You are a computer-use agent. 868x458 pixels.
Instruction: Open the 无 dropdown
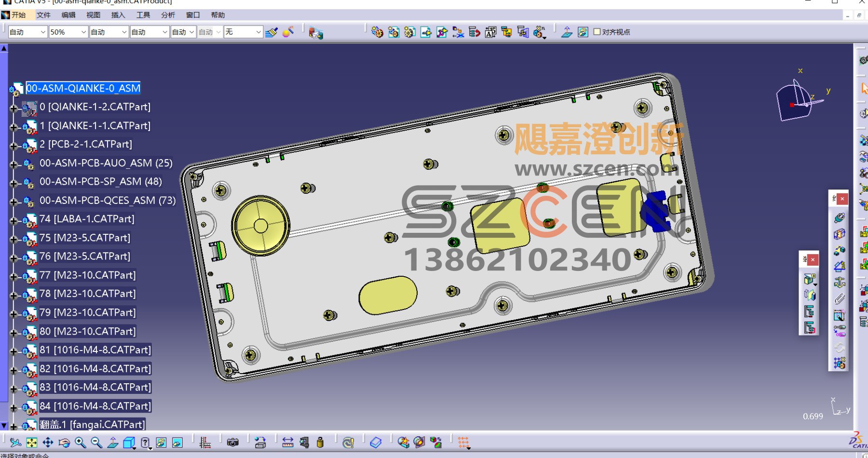(x=244, y=32)
